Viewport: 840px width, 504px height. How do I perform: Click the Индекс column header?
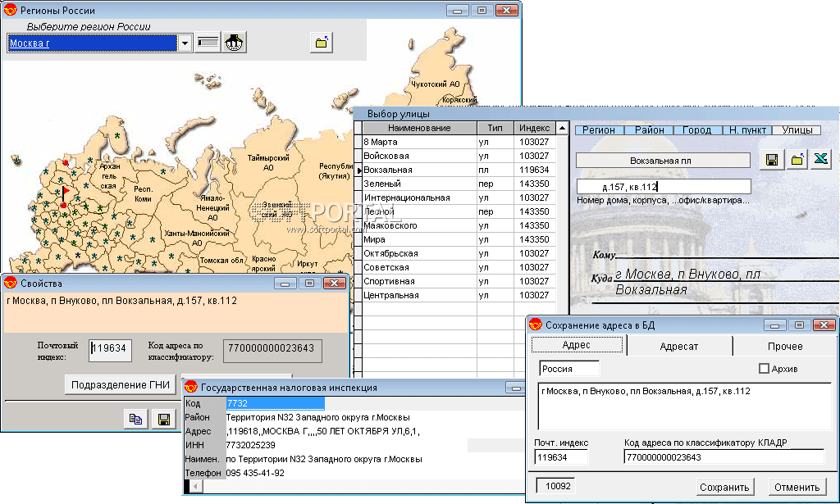tap(534, 128)
